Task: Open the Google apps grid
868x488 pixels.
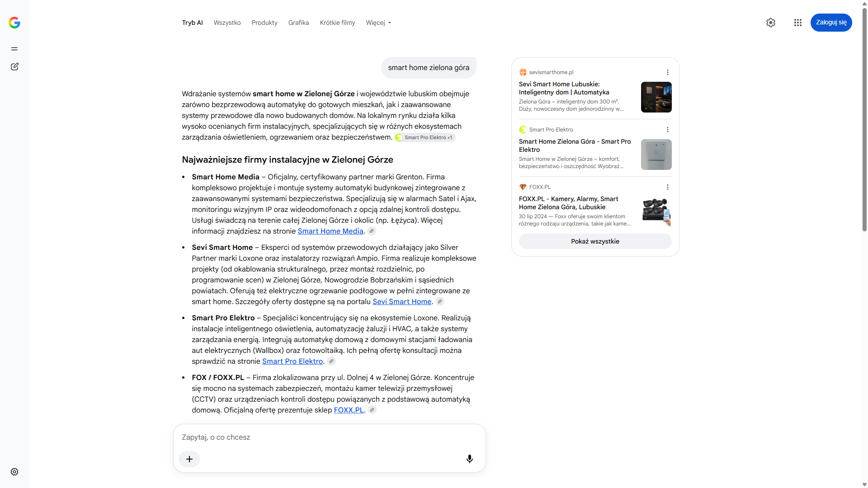Action: (798, 23)
